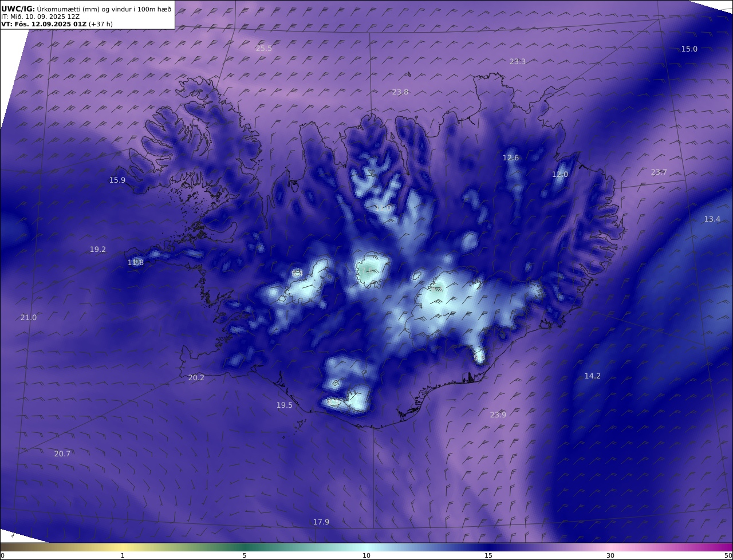733x560 pixels.
Task: Click the 19.2 value label
Action: click(98, 250)
